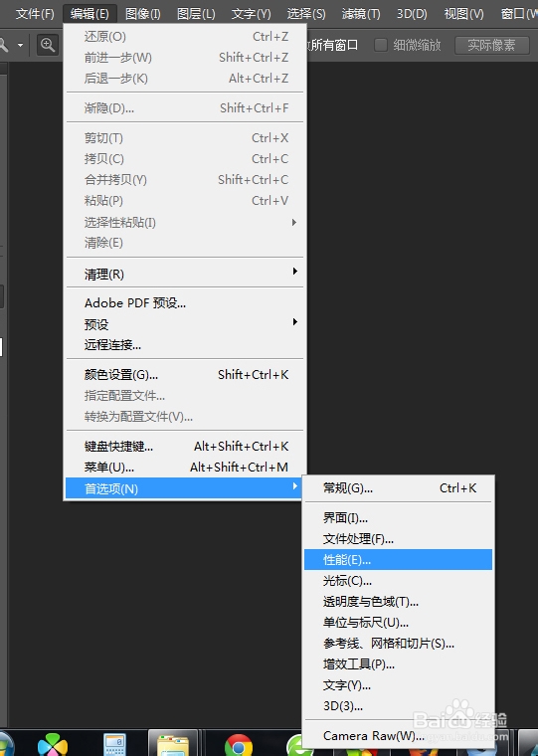Open 3D(3)... preferences in submenu
The width and height of the screenshot is (538, 756).
[x=398, y=706]
